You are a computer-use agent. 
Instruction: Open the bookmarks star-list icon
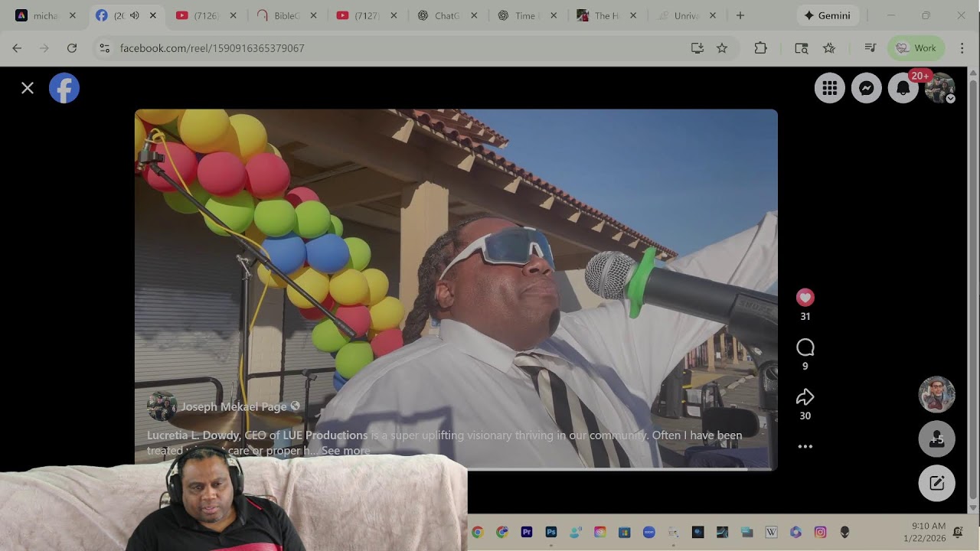829,47
